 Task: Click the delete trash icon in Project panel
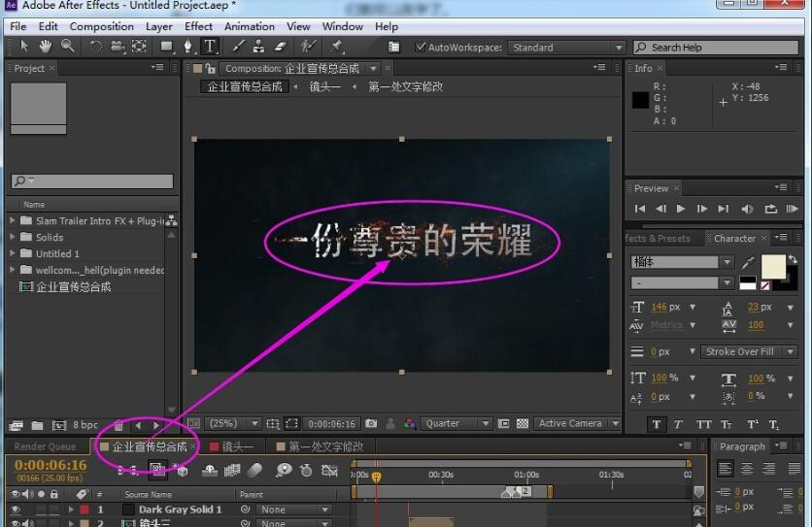[118, 425]
